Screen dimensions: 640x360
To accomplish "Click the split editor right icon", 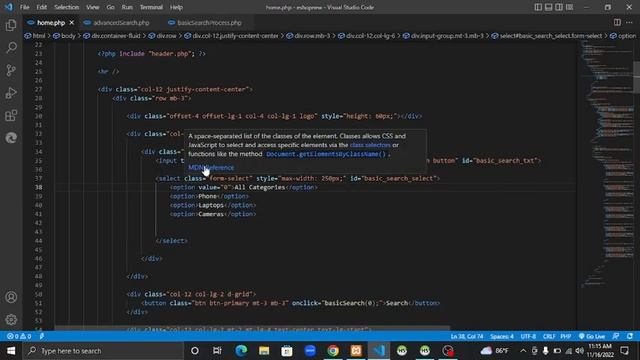I will (x=617, y=22).
